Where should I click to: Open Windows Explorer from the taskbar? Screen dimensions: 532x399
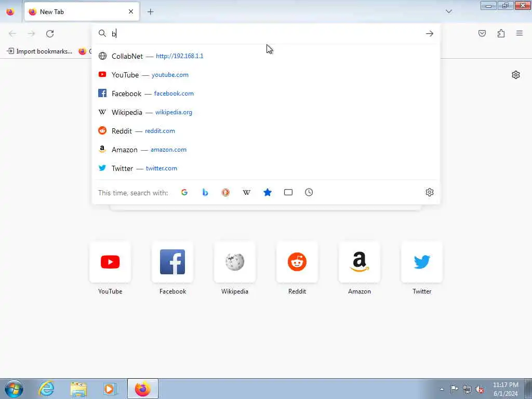(x=78, y=389)
